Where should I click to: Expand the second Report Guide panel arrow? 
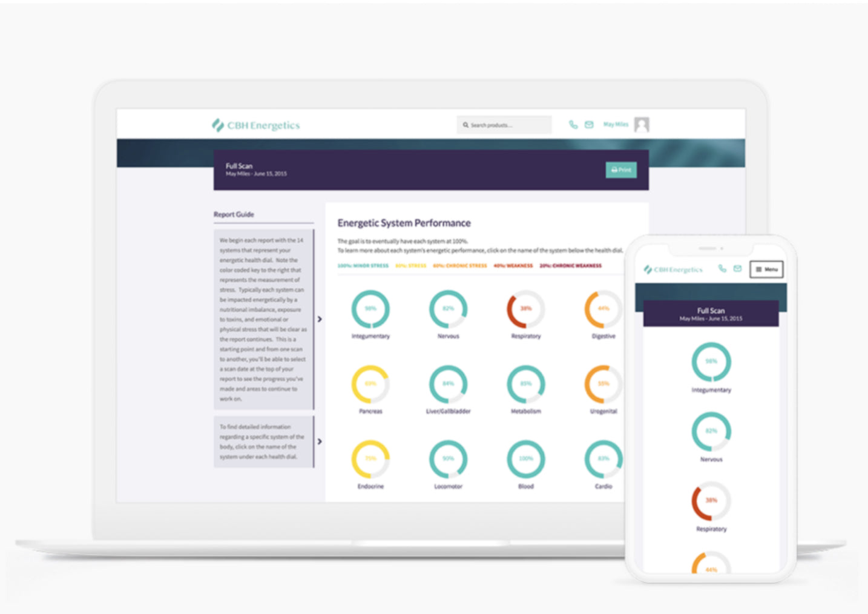click(x=320, y=441)
